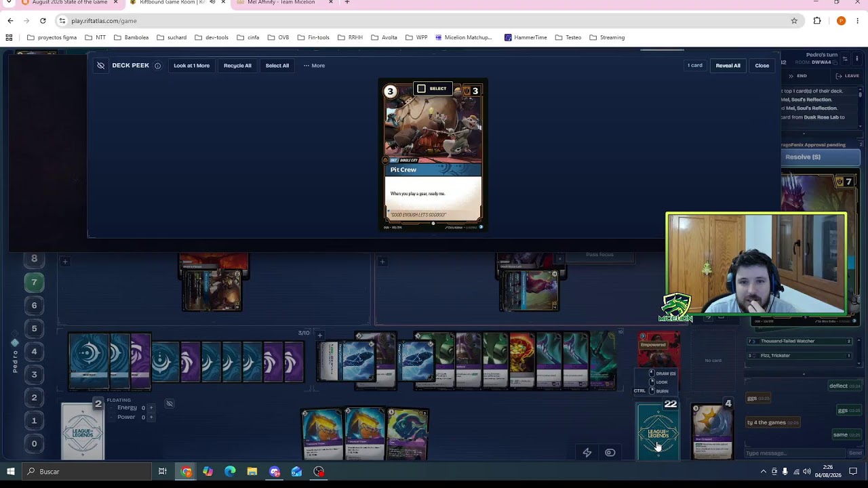Click Reveal All button
Screen dimensions: 868x488
(x=728, y=66)
